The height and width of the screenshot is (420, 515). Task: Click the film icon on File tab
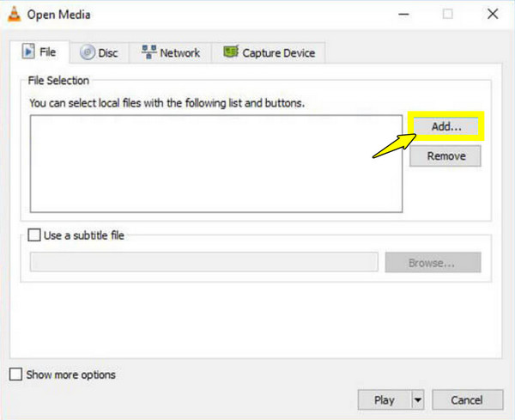[27, 52]
